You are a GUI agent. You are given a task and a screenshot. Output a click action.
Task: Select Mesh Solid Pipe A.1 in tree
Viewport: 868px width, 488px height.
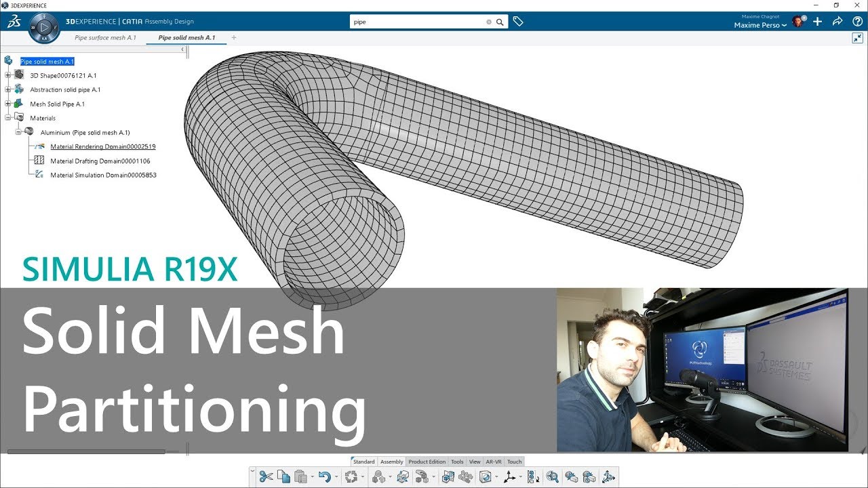click(57, 104)
